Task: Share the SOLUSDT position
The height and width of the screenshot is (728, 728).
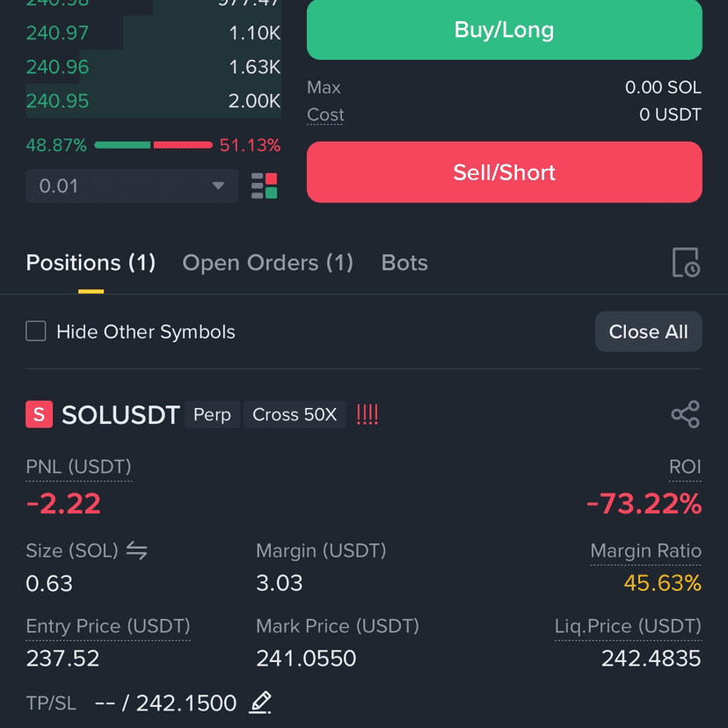Action: tap(685, 414)
